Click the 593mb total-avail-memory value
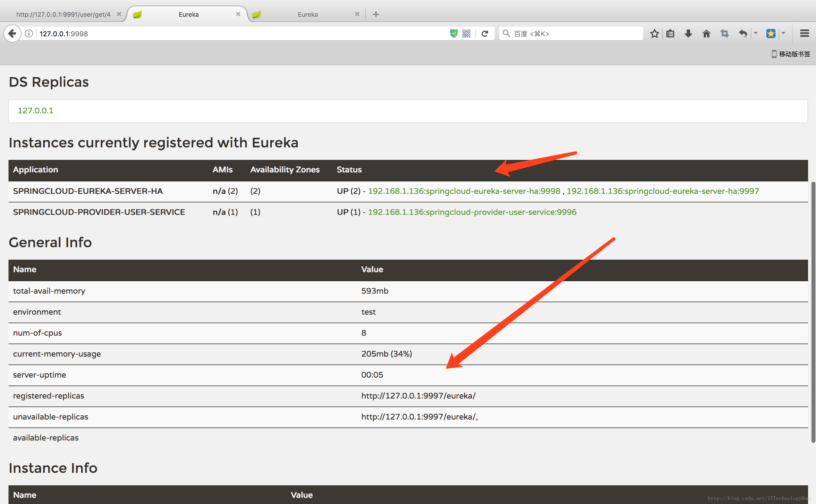The image size is (816, 504). click(375, 291)
